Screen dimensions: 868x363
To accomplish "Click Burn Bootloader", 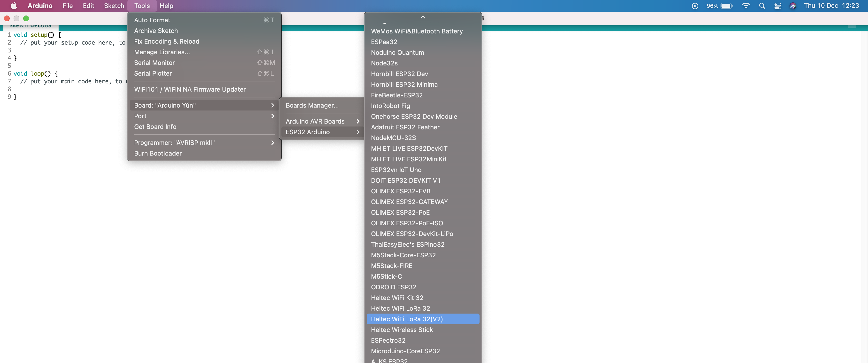I will (158, 153).
